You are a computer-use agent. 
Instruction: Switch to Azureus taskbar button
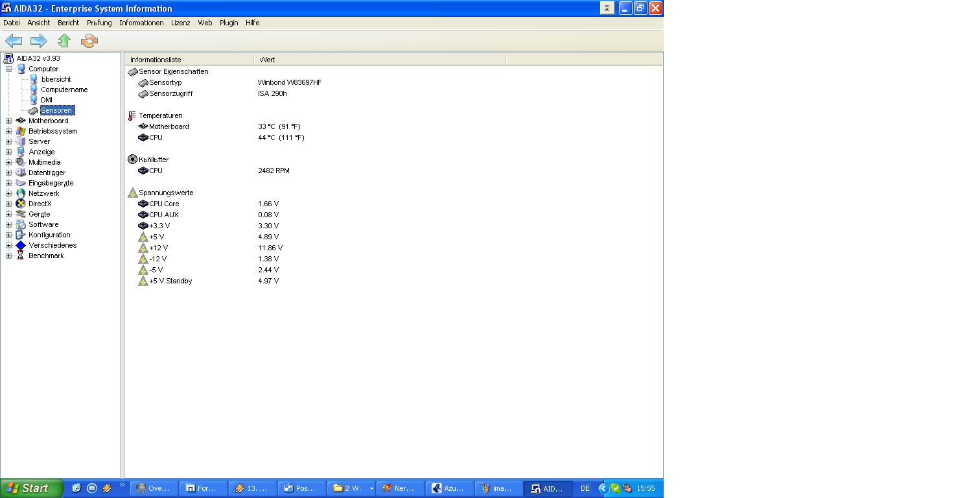[x=449, y=488]
